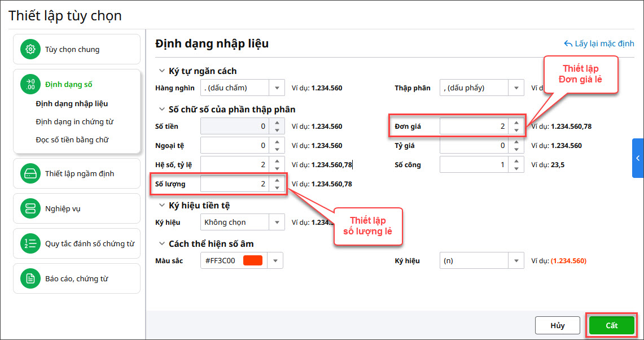The width and height of the screenshot is (644, 340).
Task: Select the Định dạng số icon
Action: [x=30, y=84]
